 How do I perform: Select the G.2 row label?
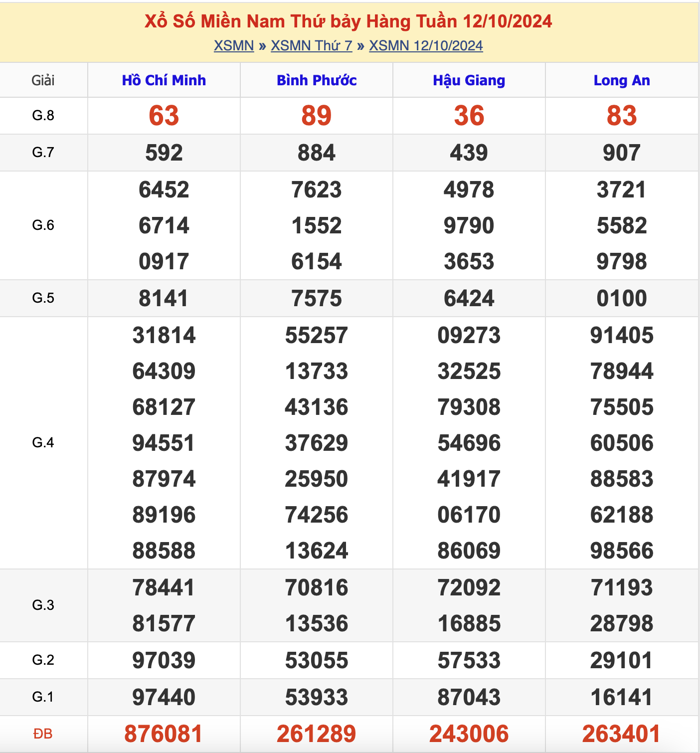pos(43,660)
